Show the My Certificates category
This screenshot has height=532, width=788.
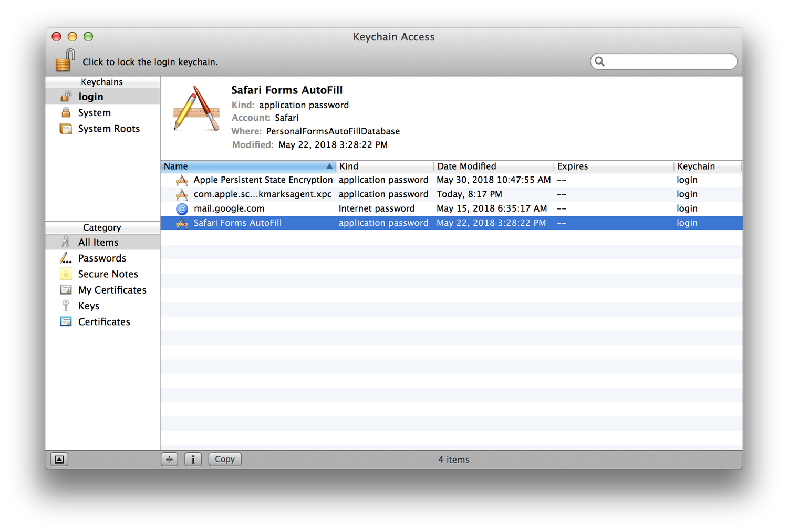(x=102, y=290)
